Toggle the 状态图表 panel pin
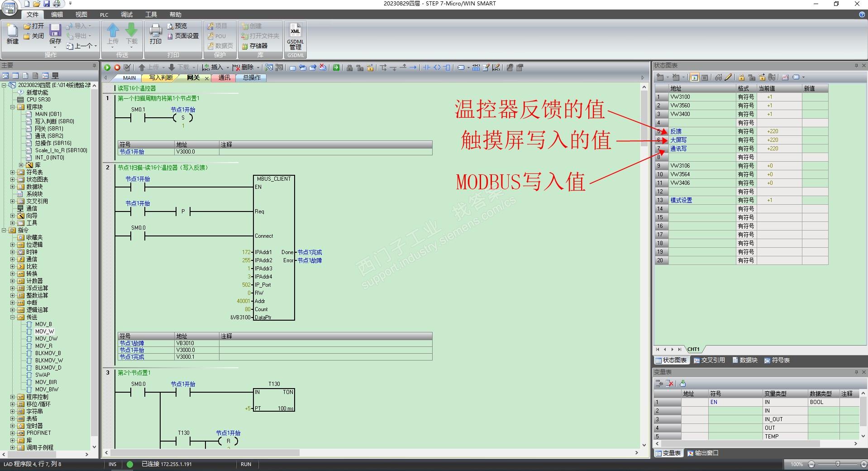The width and height of the screenshot is (868, 471). click(856, 65)
